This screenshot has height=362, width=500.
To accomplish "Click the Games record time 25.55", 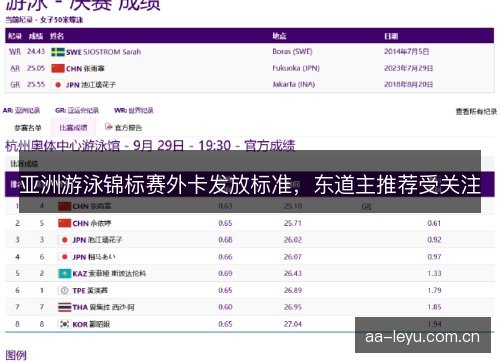I will [x=36, y=85].
